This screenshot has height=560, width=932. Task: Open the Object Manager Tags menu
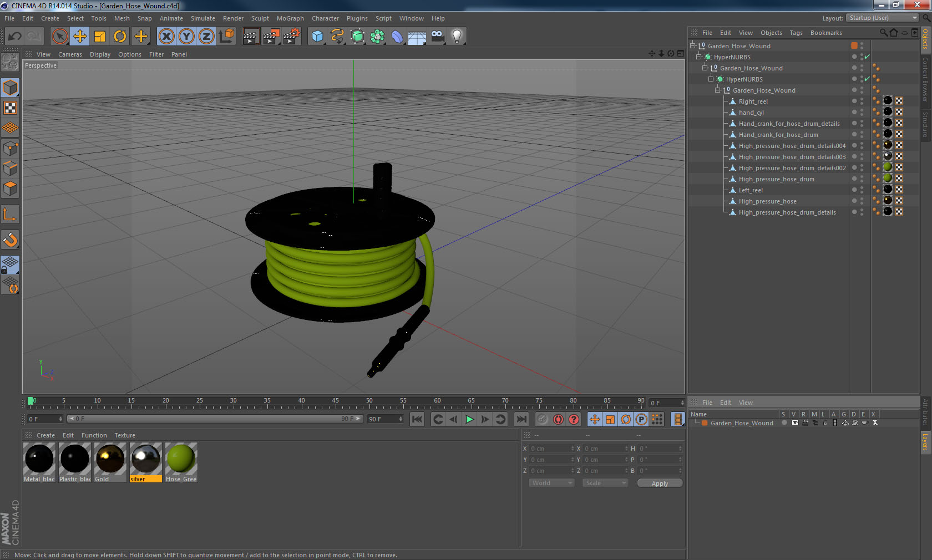coord(796,33)
